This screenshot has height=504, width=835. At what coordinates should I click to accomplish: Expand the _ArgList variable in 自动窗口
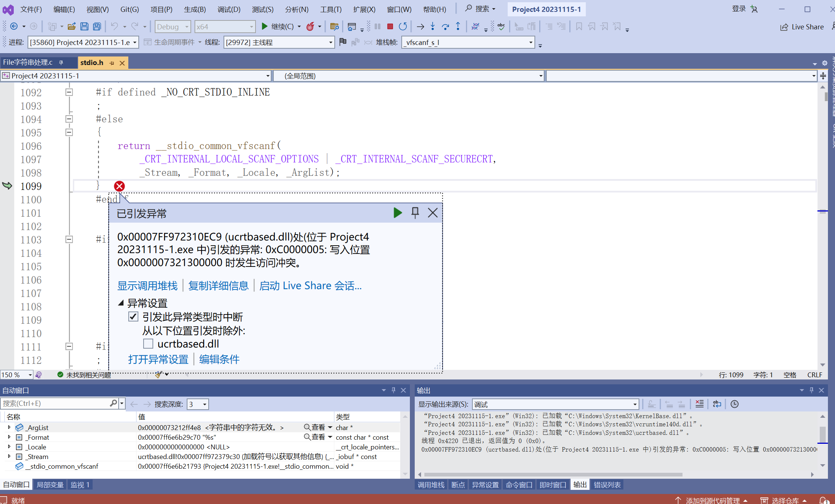(9, 427)
